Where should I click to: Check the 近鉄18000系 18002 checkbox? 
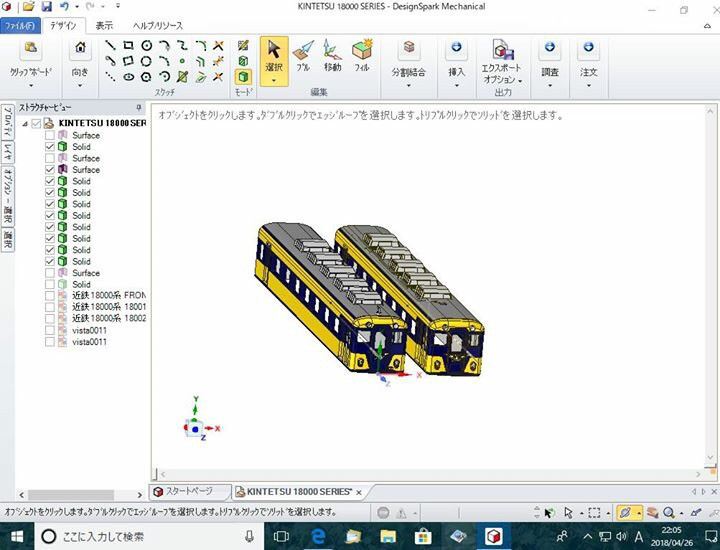tap(50, 318)
